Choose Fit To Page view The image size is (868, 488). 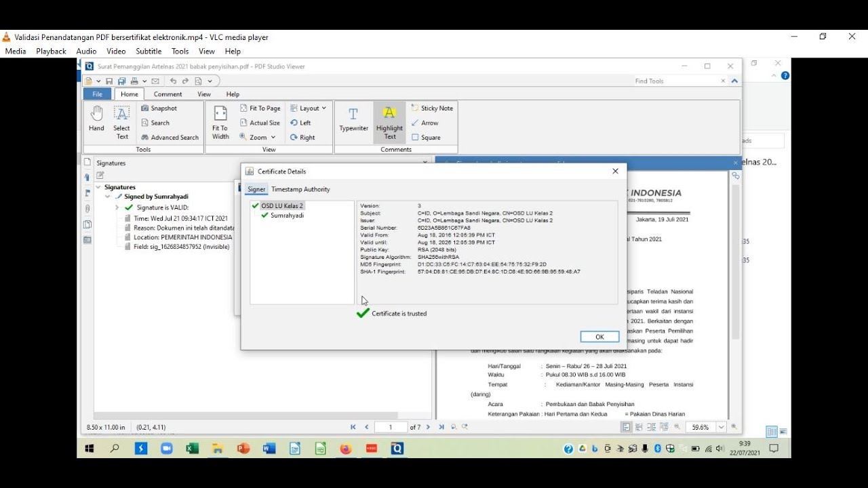tap(260, 108)
